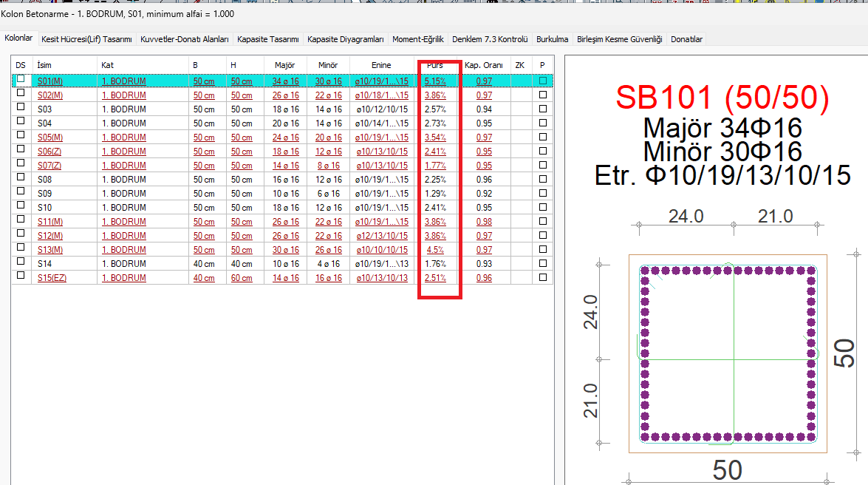This screenshot has width=868, height=485.
Task: Click the S12(M) column name
Action: pyautogui.click(x=49, y=236)
